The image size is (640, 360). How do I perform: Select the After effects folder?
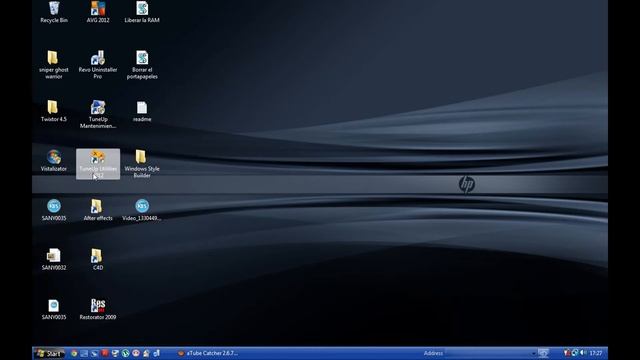tap(98, 210)
